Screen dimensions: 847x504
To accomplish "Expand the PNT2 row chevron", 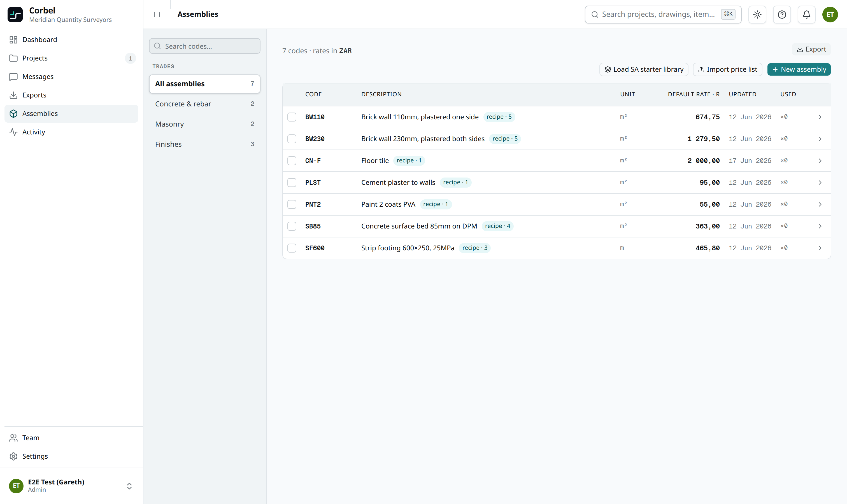I will 820,204.
